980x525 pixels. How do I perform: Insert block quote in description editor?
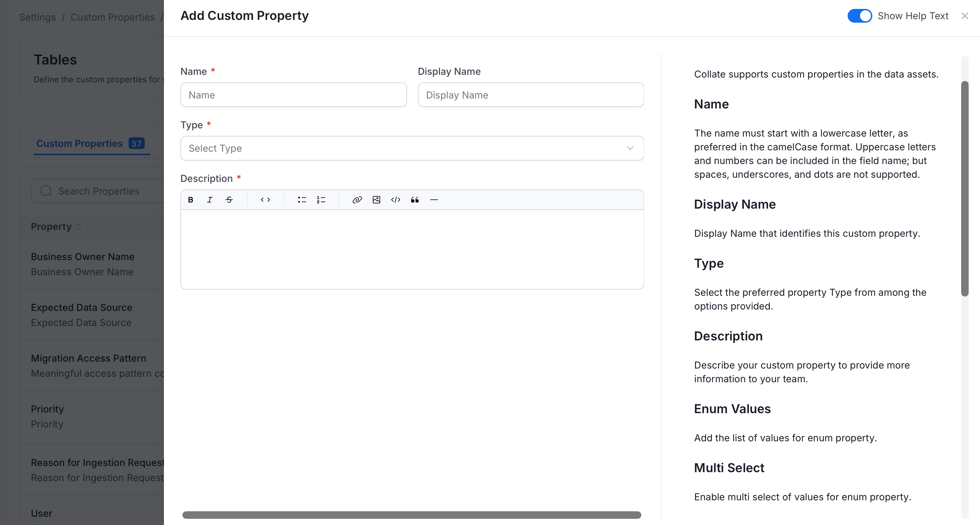point(415,200)
